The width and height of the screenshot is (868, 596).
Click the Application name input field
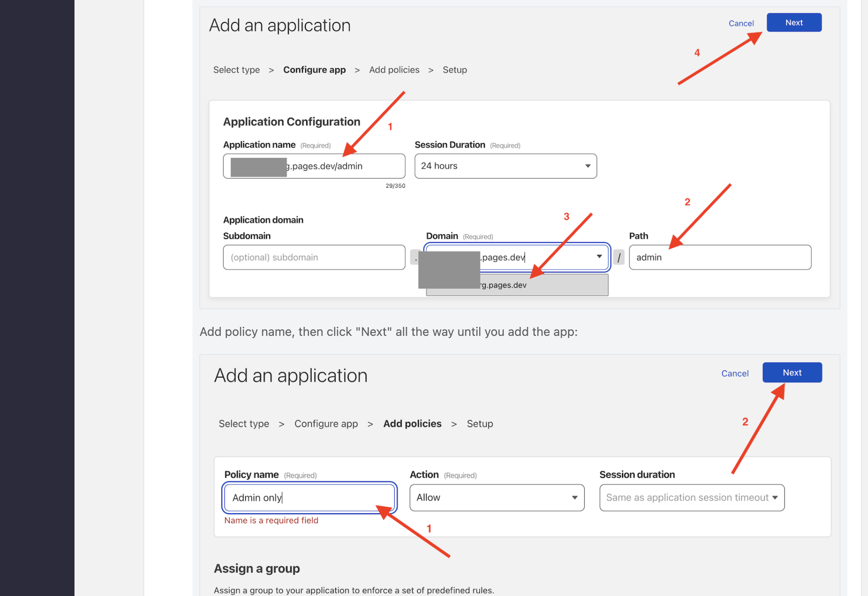tap(314, 166)
